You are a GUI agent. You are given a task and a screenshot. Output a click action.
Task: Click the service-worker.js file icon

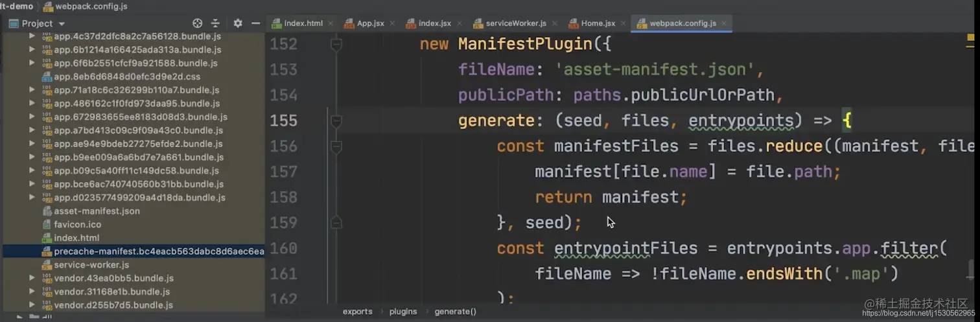[47, 265]
